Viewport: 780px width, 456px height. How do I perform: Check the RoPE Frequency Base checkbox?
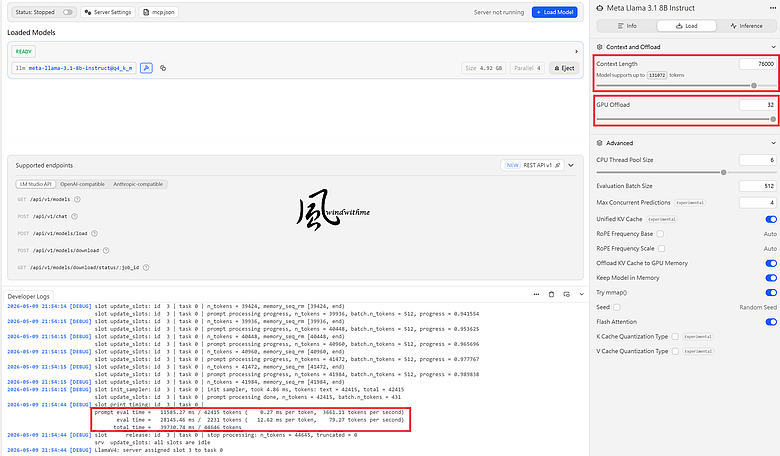coord(660,234)
